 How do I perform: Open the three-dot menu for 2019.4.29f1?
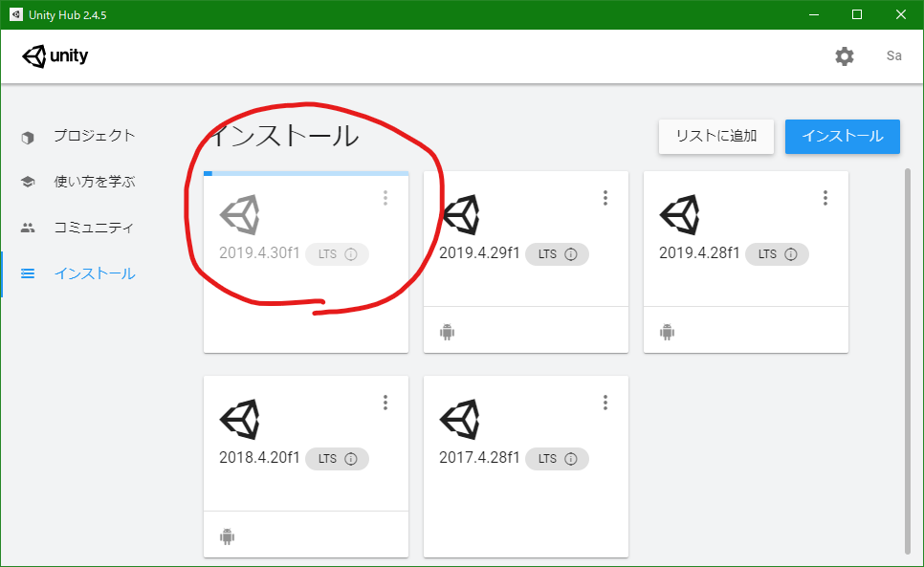[605, 198]
